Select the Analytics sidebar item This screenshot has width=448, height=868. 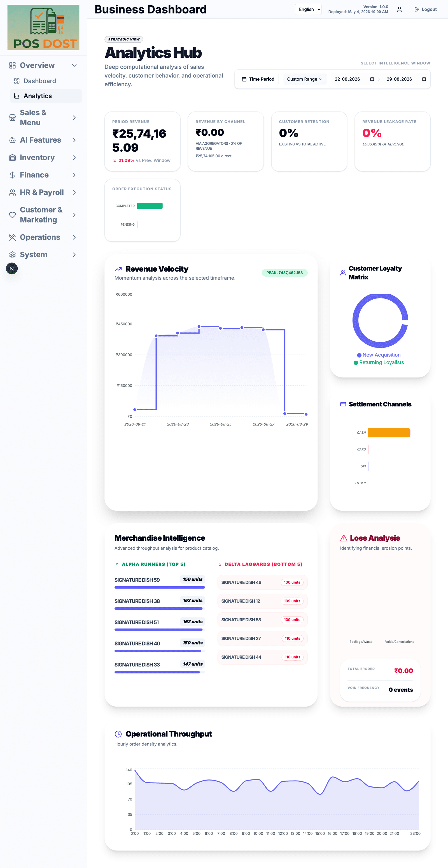46,96
